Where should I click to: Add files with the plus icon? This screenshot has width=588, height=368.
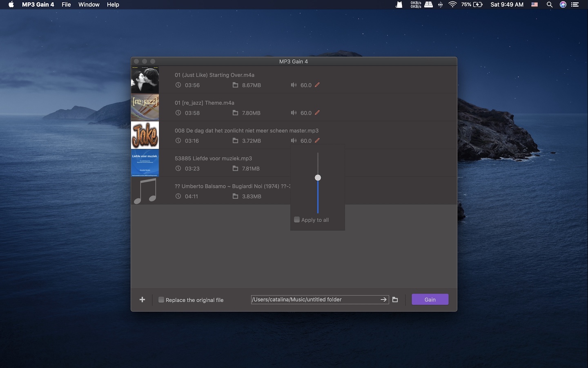pyautogui.click(x=142, y=300)
